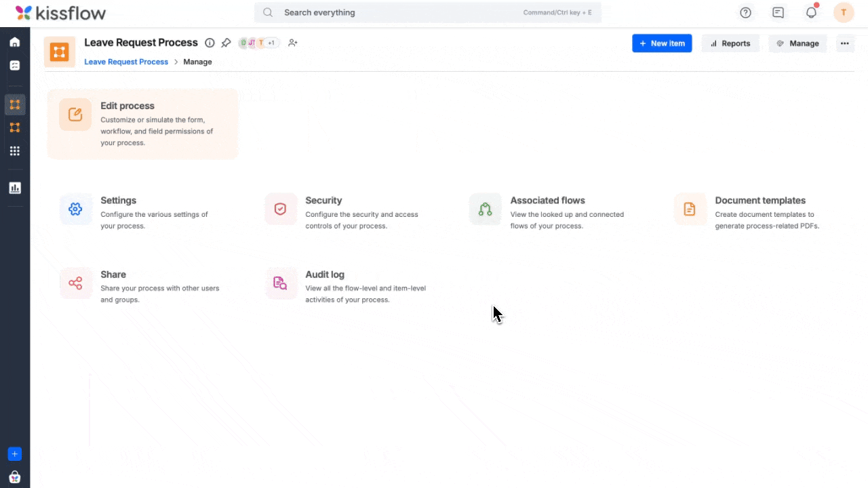This screenshot has width=868, height=488.
Task: Open the notifications bell
Action: point(811,12)
